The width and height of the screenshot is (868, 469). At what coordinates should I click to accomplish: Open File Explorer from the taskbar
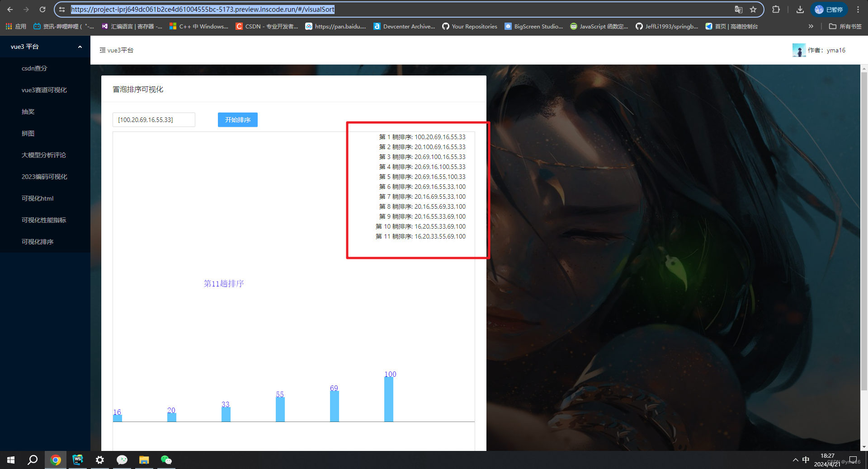pyautogui.click(x=144, y=460)
